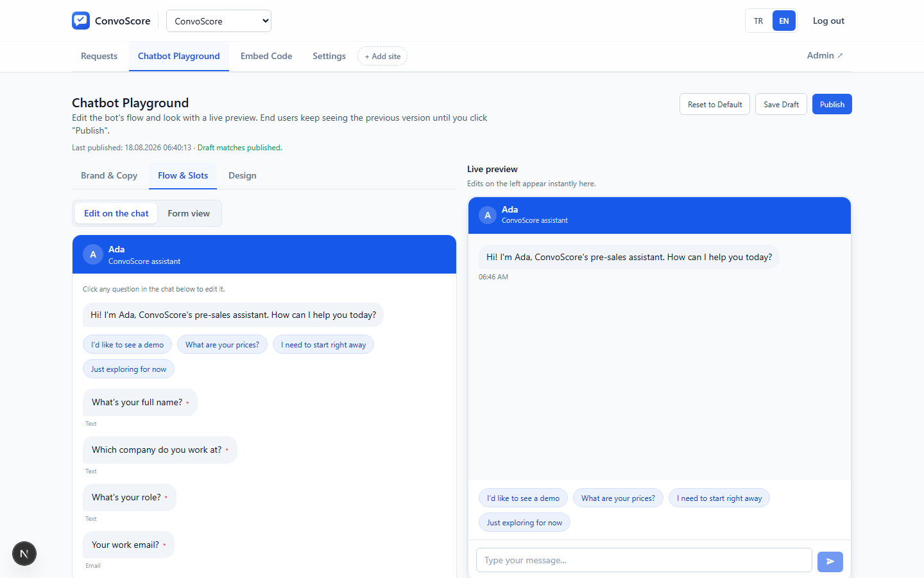
Task: Edit "I need to start right away" chip in editor
Action: click(323, 345)
